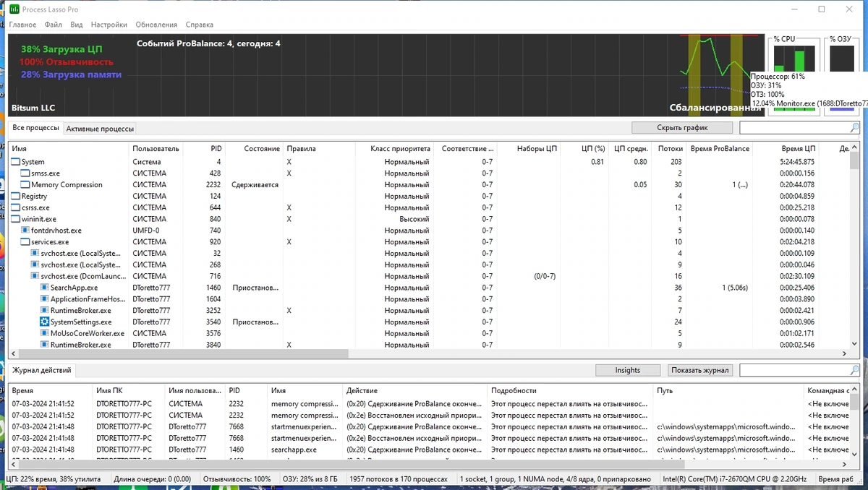Click svchost.exe icon in the PID 32 row
This screenshot has width=868, height=490.
click(35, 254)
